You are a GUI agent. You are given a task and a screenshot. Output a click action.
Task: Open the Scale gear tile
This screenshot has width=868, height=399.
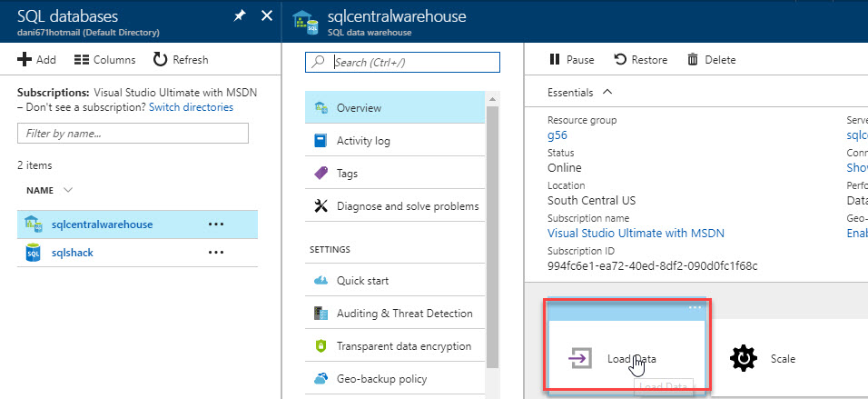pyautogui.click(x=744, y=358)
